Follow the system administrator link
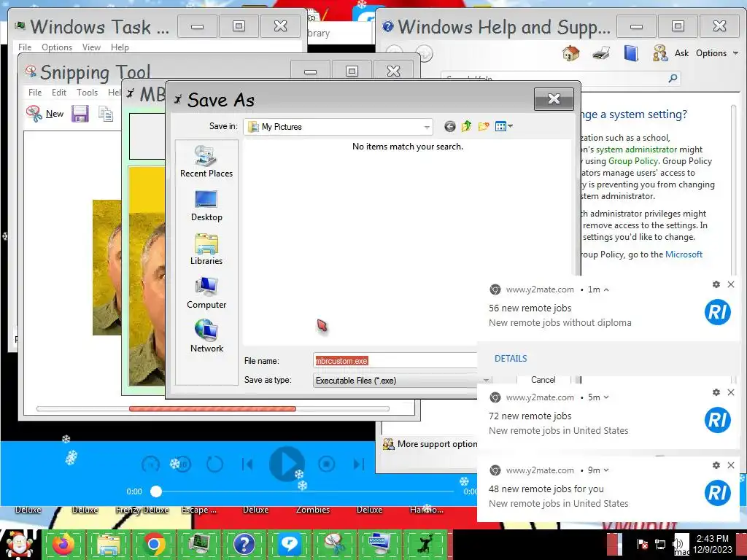747x560 pixels. tap(636, 149)
